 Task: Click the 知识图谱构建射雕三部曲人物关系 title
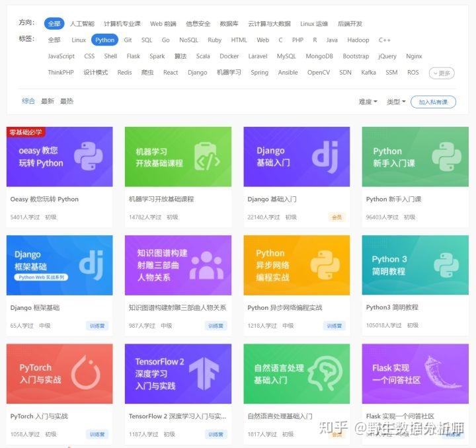point(177,307)
